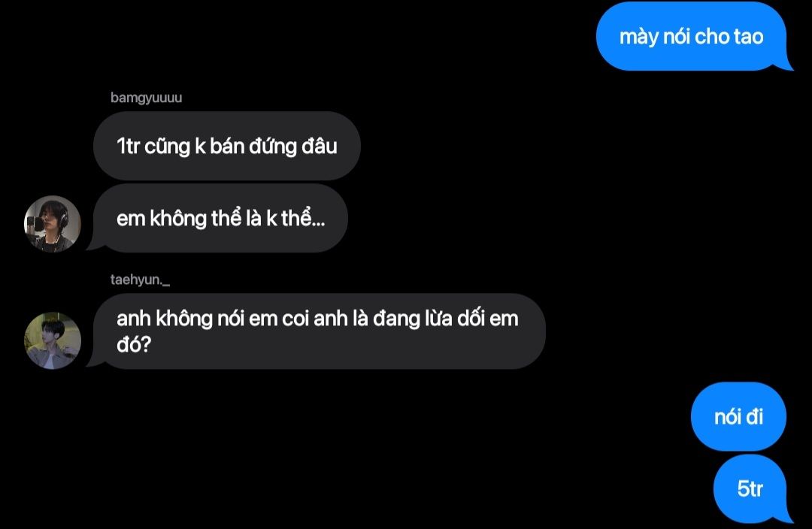
Task: Select the "mày nói cho tao" sent bubble
Action: pyautogui.click(x=692, y=36)
